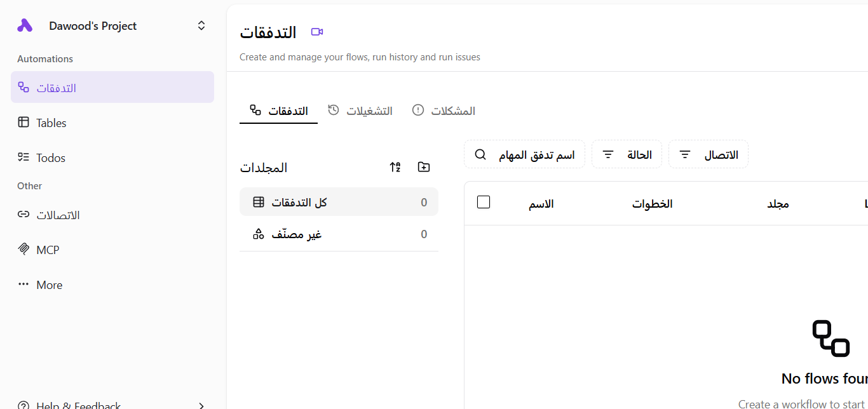The image size is (868, 409).
Task: Check the select-all checkbox in table header
Action: pyautogui.click(x=484, y=203)
